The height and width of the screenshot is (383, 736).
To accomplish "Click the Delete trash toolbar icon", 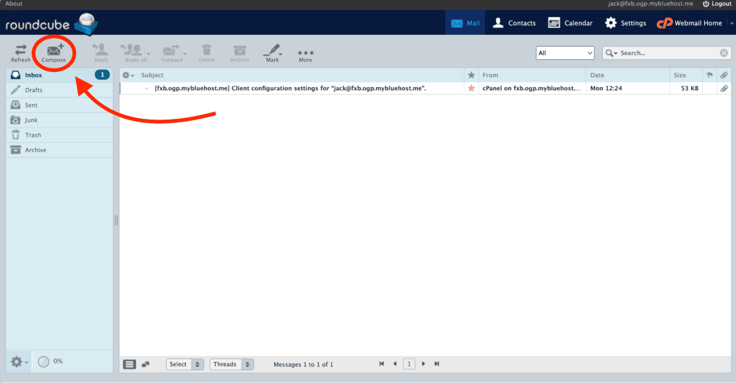I will (207, 53).
